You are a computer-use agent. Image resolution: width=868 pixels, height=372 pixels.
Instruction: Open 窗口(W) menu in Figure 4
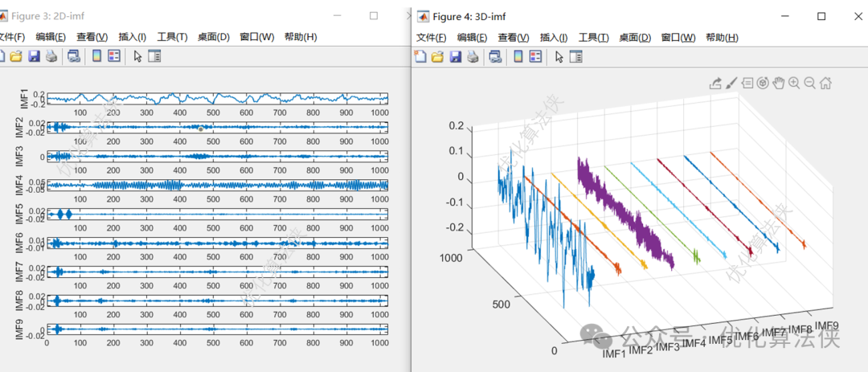[678, 38]
